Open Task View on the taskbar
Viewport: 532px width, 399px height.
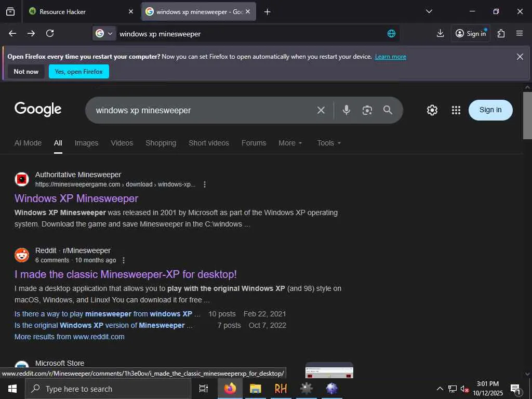point(203,389)
